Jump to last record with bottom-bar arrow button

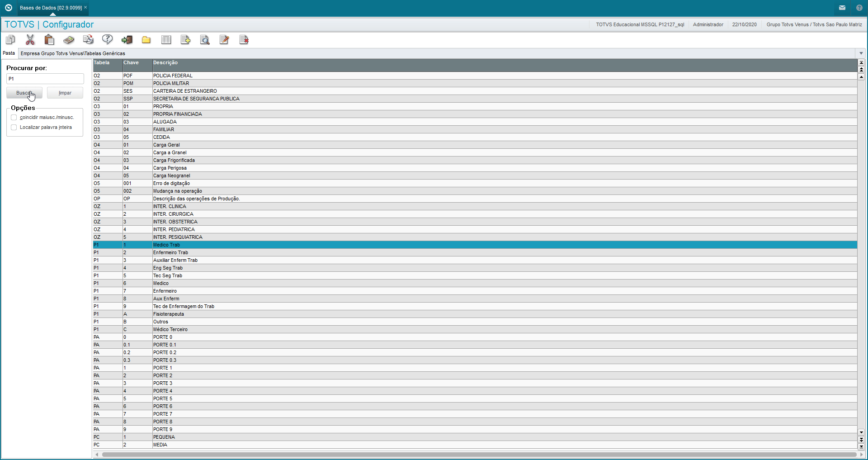tap(861, 446)
